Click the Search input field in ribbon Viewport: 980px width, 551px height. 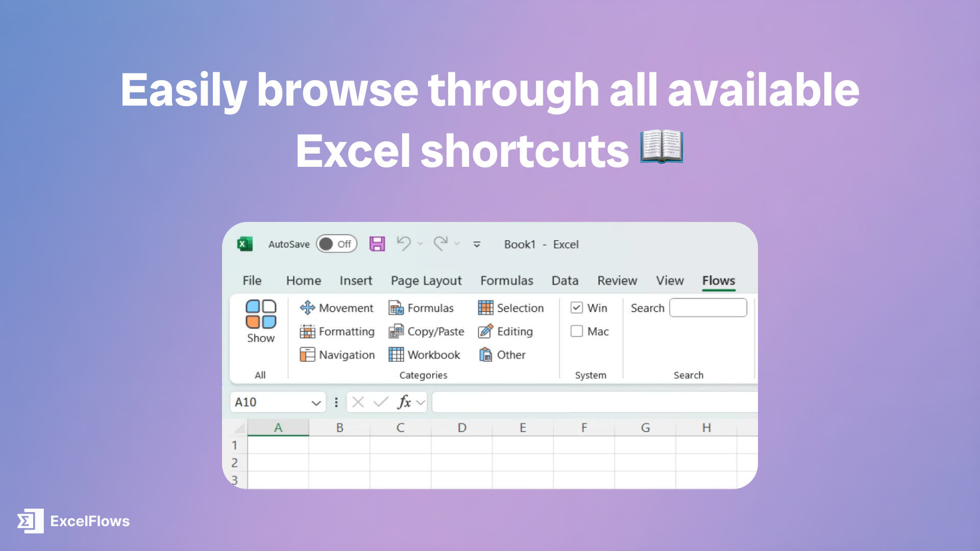pos(708,308)
